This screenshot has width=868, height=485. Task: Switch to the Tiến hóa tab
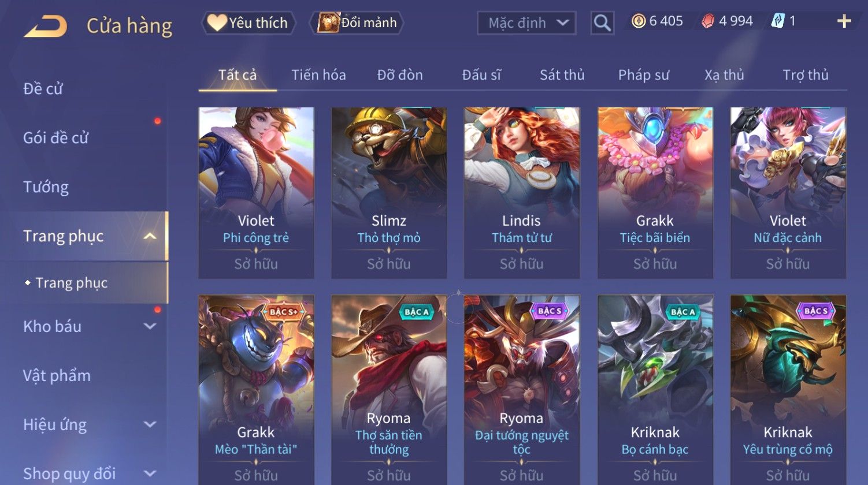click(318, 75)
